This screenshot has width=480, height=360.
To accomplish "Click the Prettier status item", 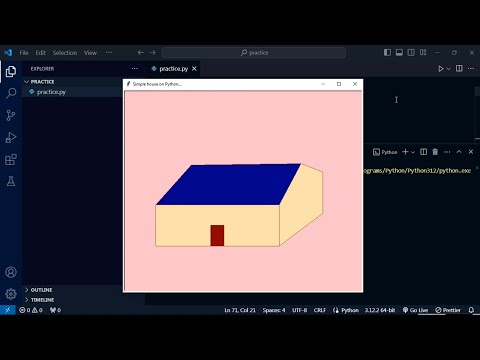I will (448, 310).
